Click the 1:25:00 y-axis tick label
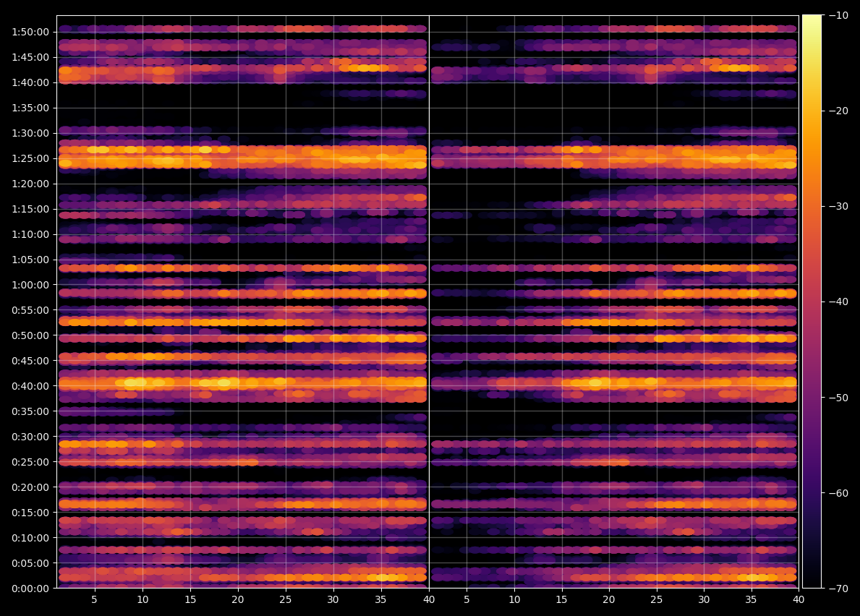This screenshot has height=616, width=860. click(x=30, y=158)
